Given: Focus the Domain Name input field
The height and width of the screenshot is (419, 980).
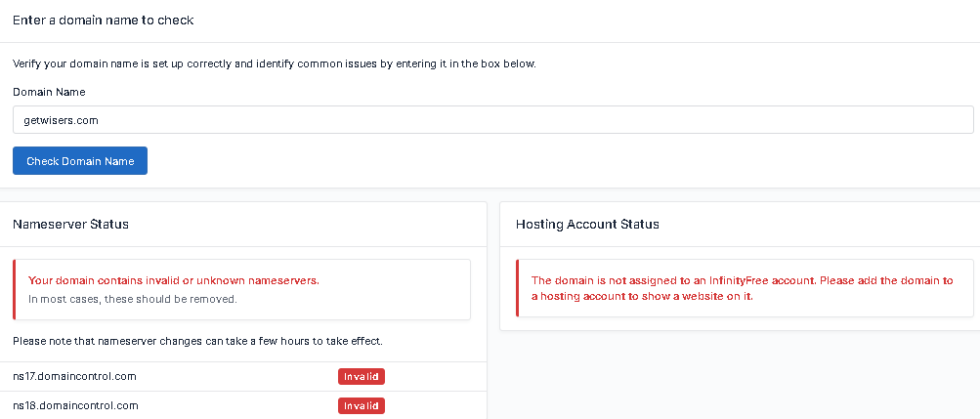Looking at the screenshot, I should pos(492,120).
